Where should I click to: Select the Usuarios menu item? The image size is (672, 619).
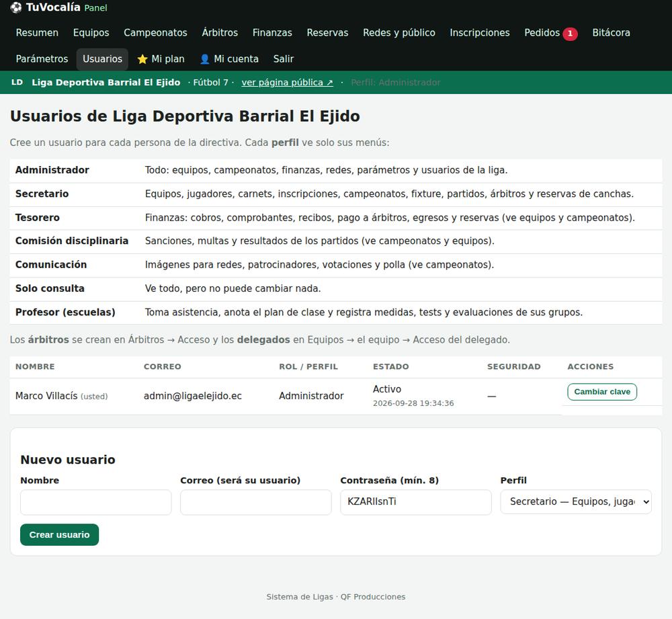[x=102, y=59]
